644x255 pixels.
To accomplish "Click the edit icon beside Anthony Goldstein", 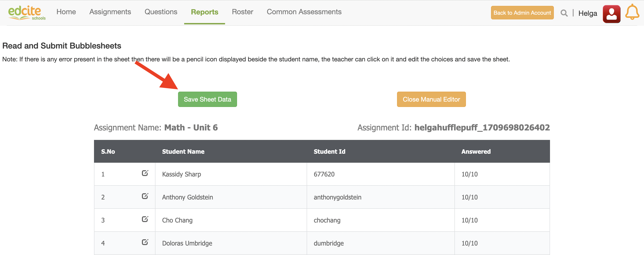I will tap(145, 196).
